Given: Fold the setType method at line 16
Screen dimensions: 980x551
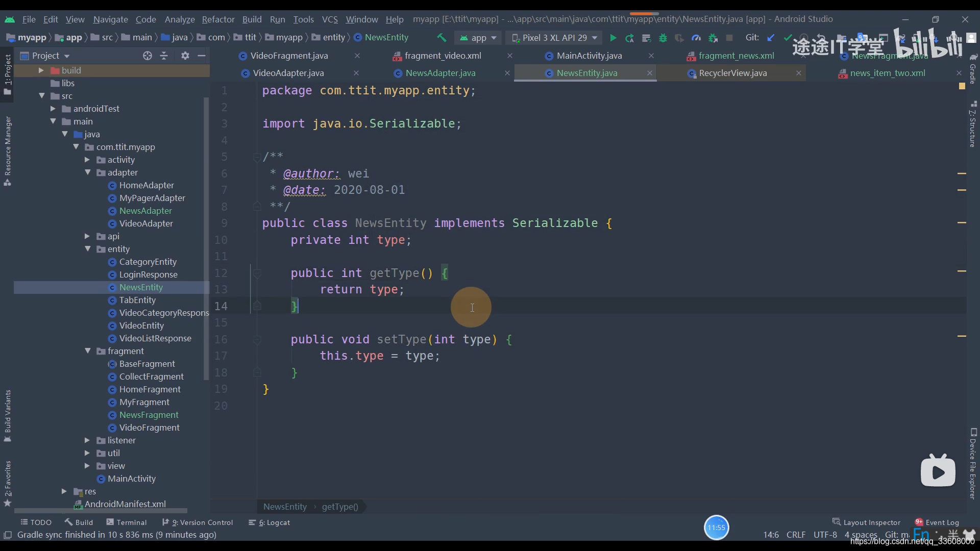Looking at the screenshot, I should [257, 340].
